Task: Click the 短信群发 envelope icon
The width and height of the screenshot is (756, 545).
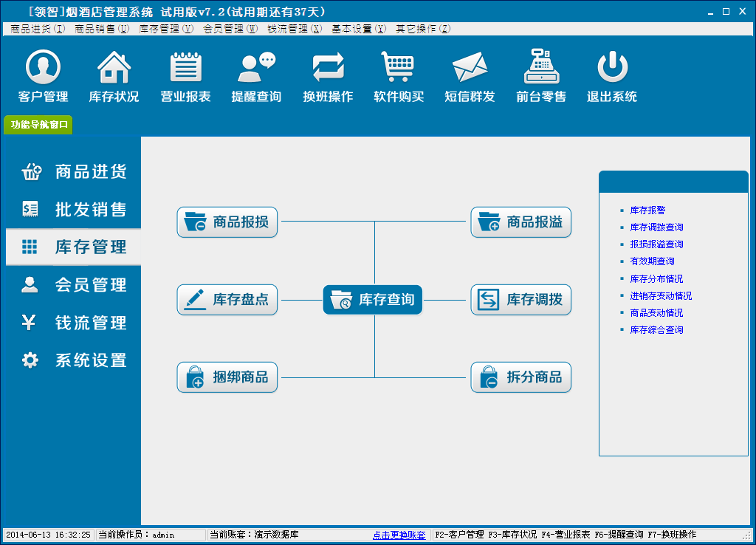Action: (470, 69)
